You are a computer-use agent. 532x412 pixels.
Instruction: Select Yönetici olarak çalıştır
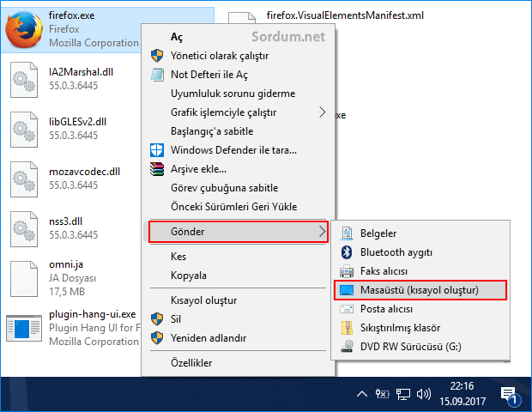pyautogui.click(x=239, y=55)
